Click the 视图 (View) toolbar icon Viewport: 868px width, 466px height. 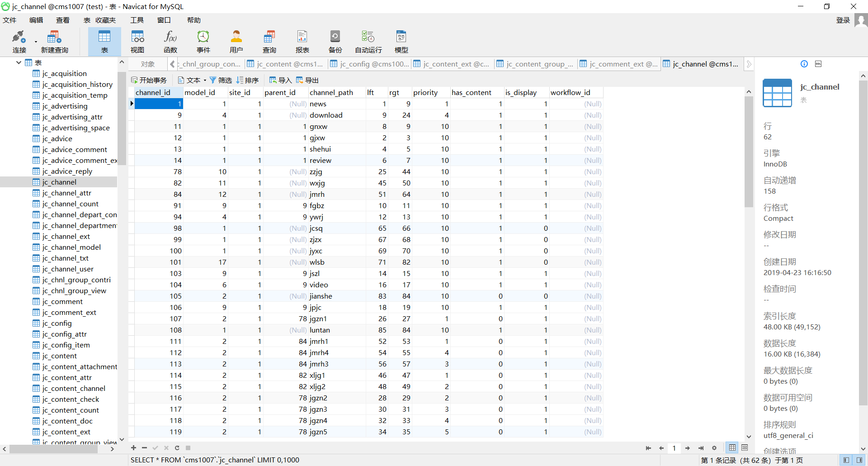tap(137, 42)
